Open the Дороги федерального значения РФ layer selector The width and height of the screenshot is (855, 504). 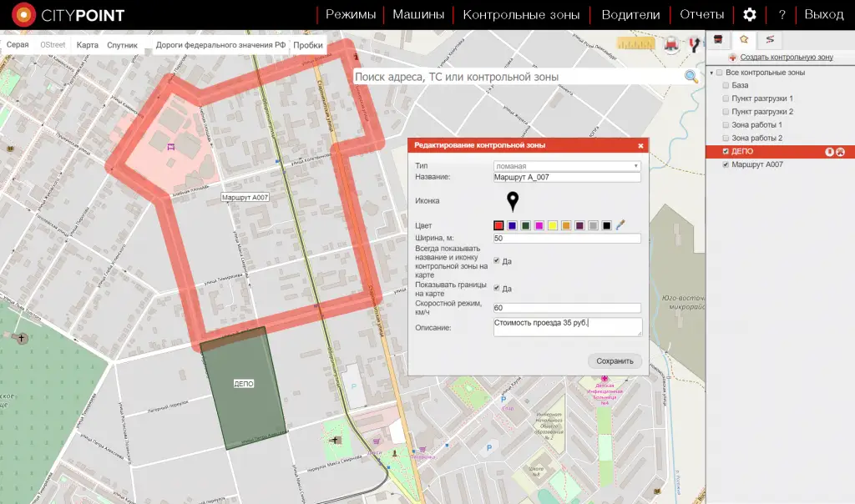pos(220,45)
